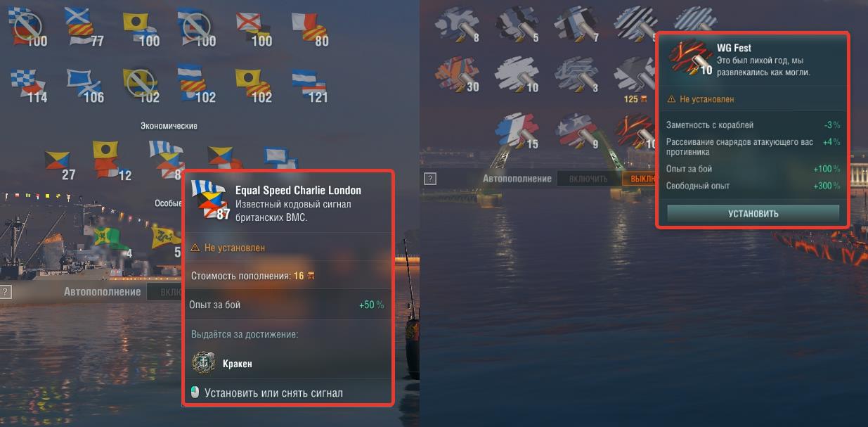Image resolution: width=868 pixels, height=427 pixels.
Task: Select the economic signal with count 12
Action: click(111, 160)
